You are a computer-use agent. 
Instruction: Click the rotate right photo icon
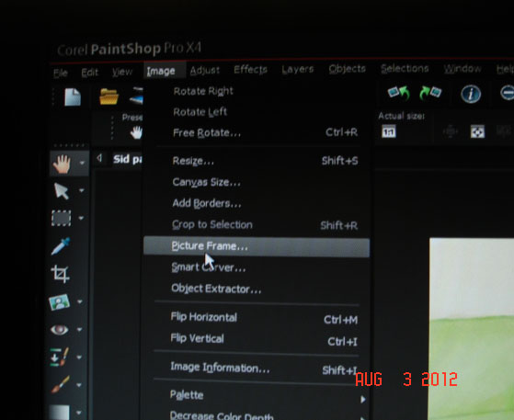pyautogui.click(x=430, y=93)
